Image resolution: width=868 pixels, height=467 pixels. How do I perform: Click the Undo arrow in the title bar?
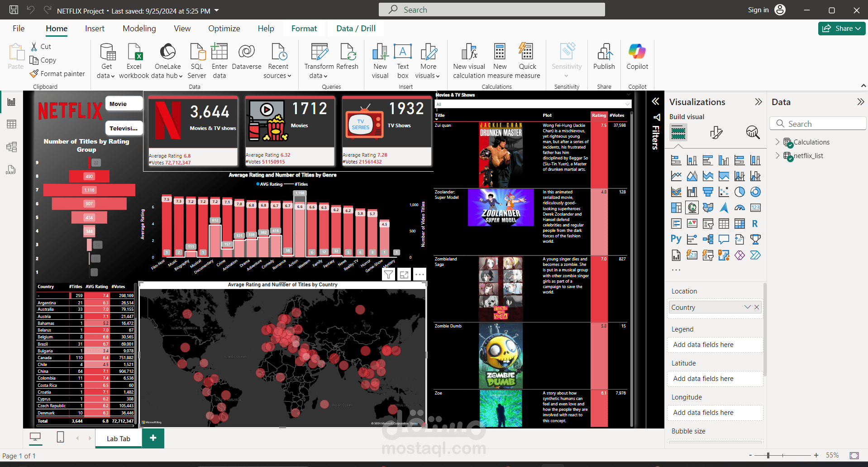(x=31, y=10)
